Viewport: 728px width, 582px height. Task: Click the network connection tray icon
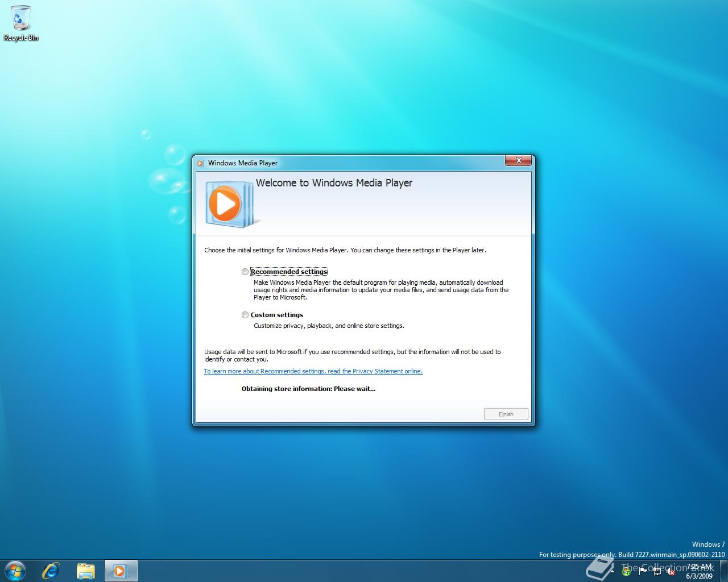[657, 572]
